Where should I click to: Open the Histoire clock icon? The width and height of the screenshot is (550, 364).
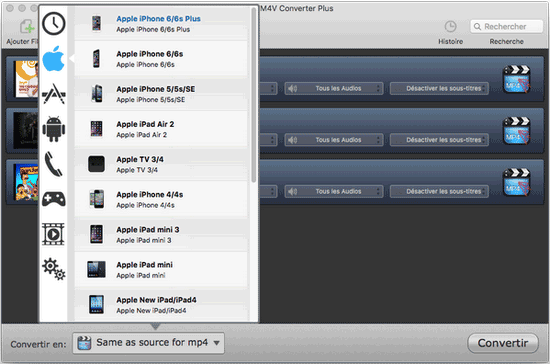click(450, 26)
